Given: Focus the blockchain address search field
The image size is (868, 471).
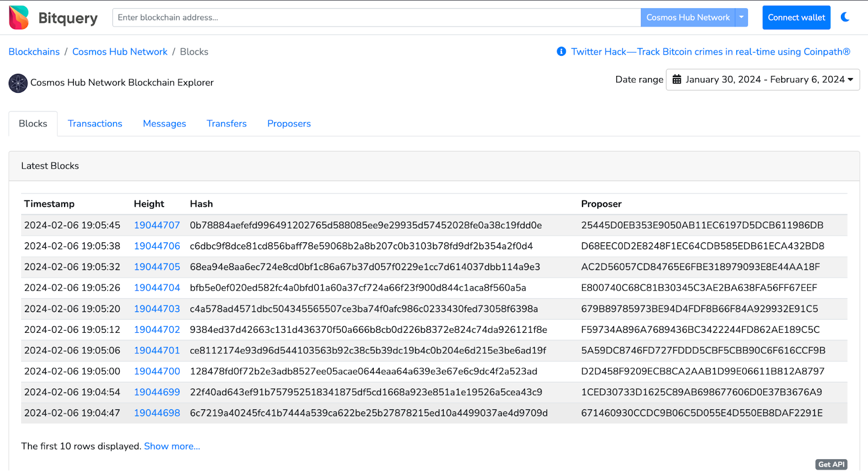Looking at the screenshot, I should point(376,17).
